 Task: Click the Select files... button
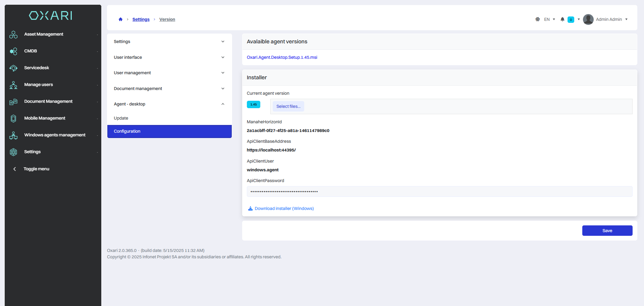pyautogui.click(x=288, y=106)
